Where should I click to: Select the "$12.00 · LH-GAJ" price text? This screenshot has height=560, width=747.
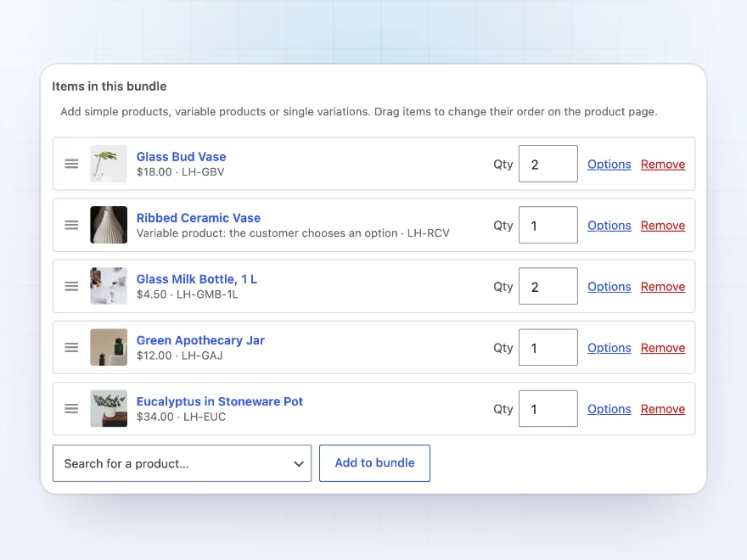point(180,356)
